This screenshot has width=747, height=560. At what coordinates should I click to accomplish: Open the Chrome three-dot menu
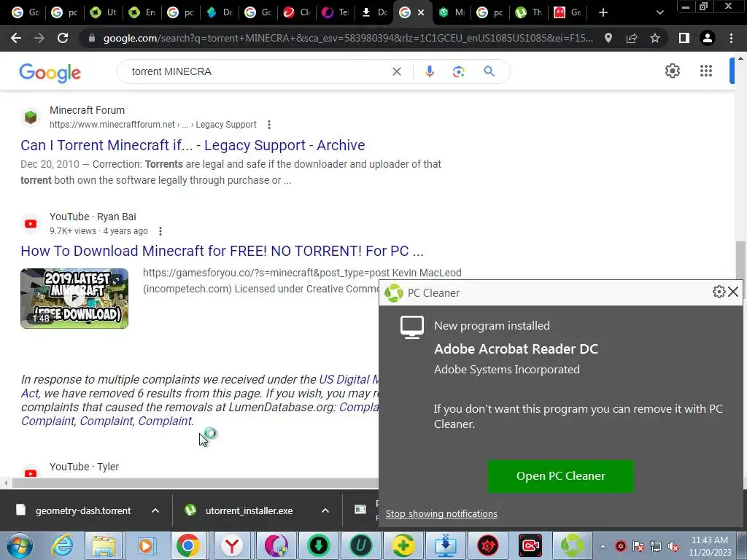[731, 38]
